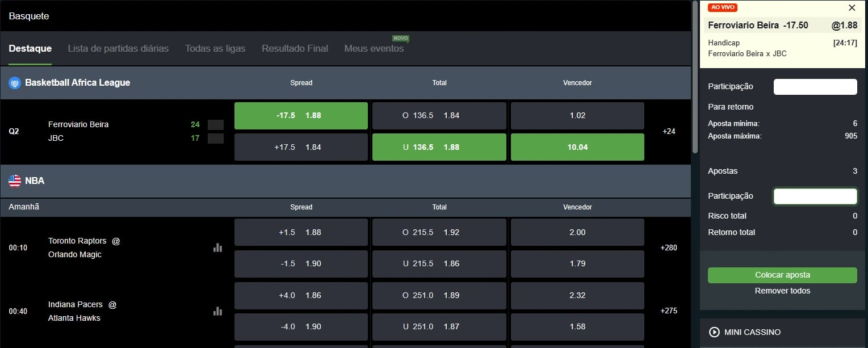Screen dimensions: 868x348
Task: Toggle Under 136.5 total at 1.88
Action: click(x=439, y=147)
